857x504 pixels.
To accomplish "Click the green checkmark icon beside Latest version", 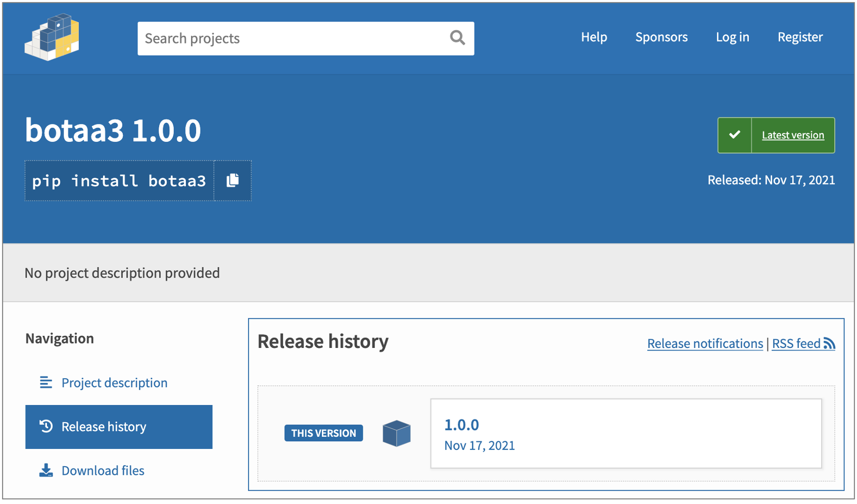I will click(735, 135).
